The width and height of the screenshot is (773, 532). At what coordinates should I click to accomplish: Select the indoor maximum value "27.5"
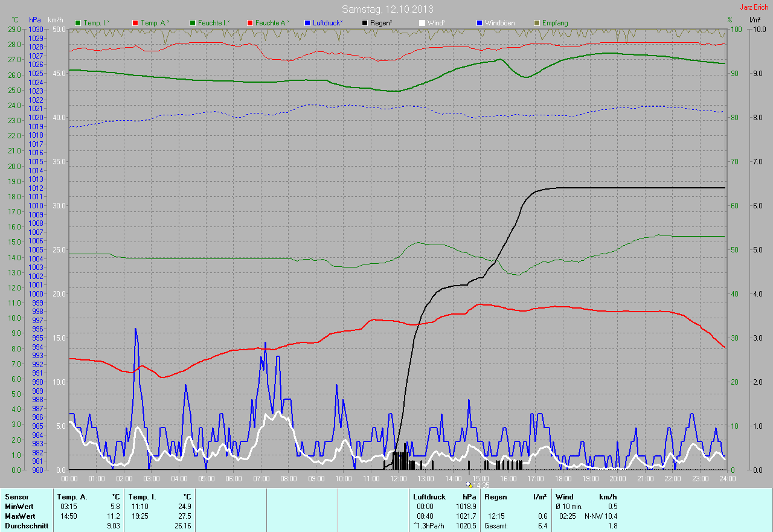click(184, 516)
